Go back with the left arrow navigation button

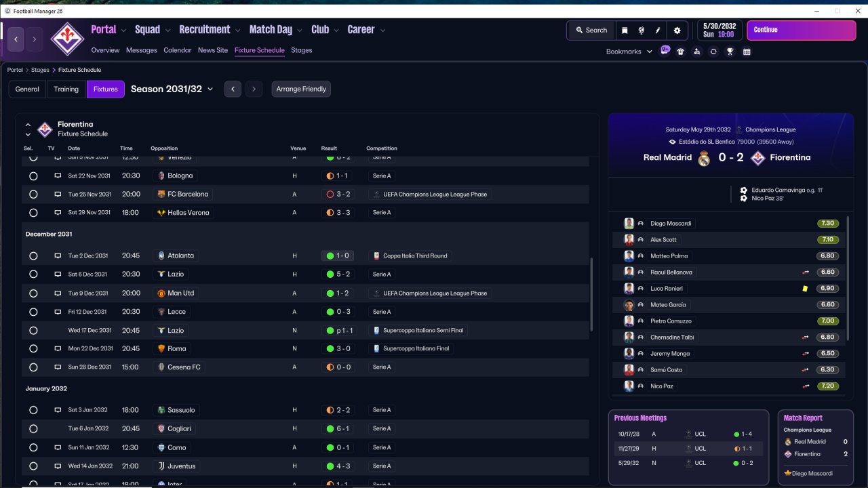(16, 39)
